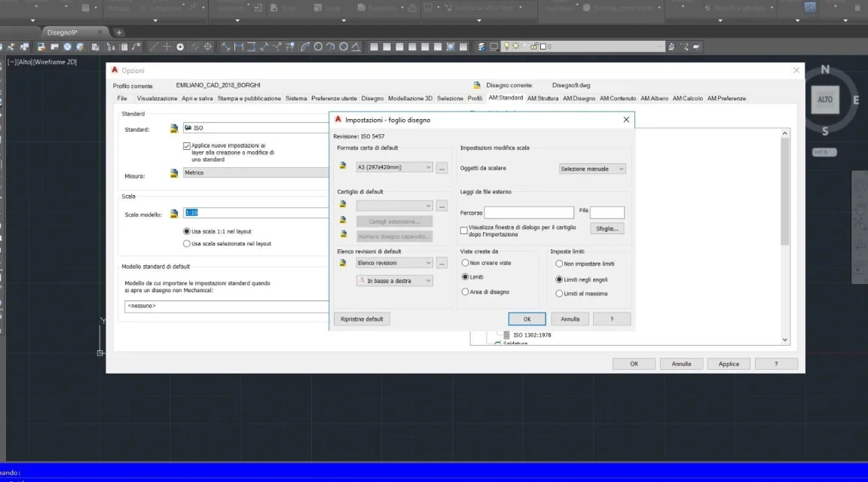Choose the 'Non creare viste' radio option
The width and height of the screenshot is (868, 482).
[x=465, y=263]
